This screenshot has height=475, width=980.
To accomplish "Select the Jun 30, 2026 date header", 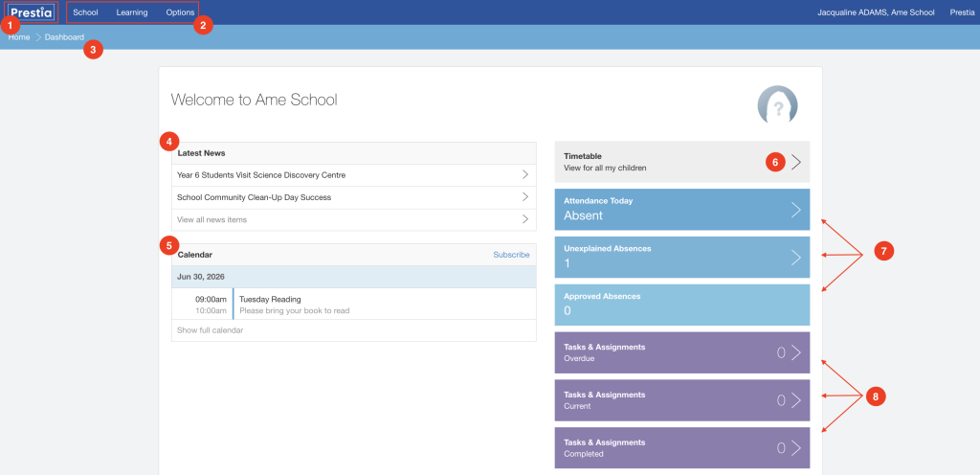I will [354, 277].
